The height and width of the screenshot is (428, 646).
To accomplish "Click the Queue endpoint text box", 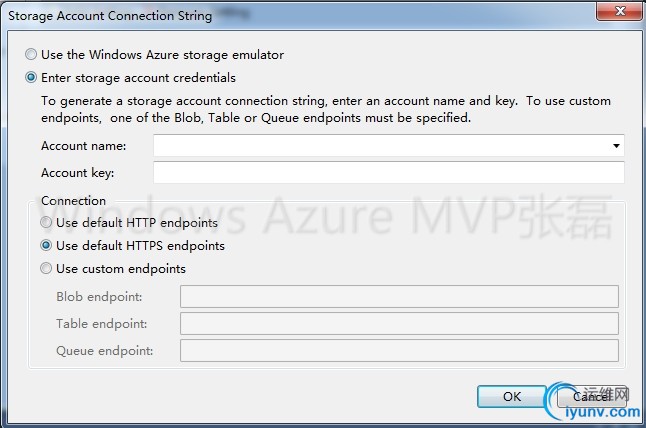I will tap(399, 351).
